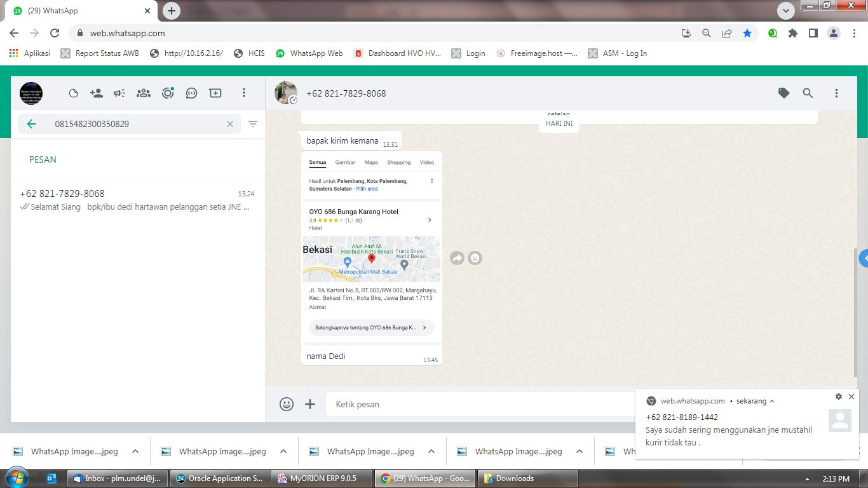The image size is (868, 488).
Task: Expand the notification with 'sekarang' chevron
Action: (x=772, y=402)
